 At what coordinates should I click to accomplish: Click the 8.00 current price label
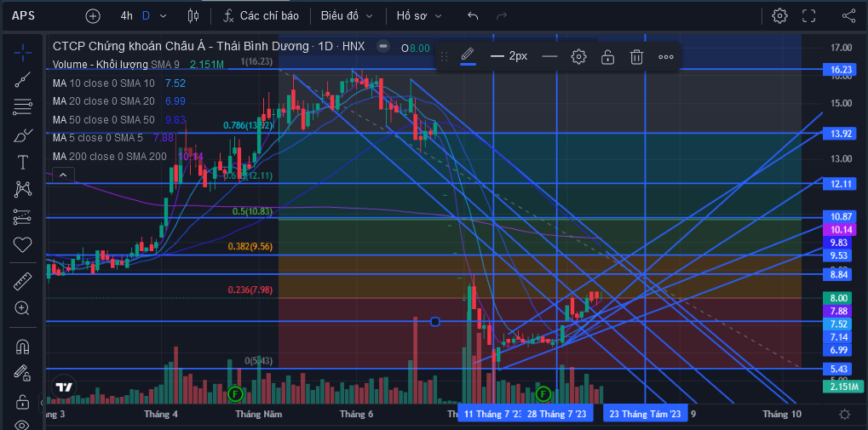click(841, 298)
